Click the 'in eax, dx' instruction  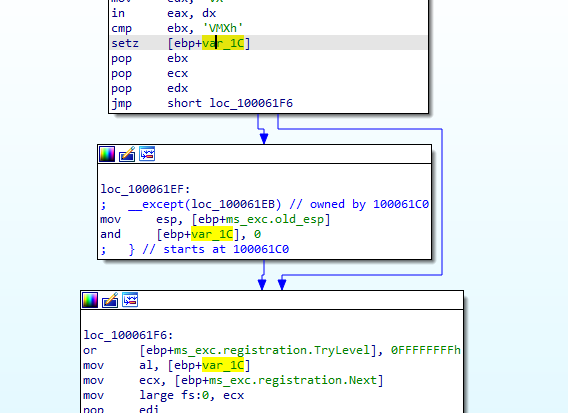[x=163, y=13]
